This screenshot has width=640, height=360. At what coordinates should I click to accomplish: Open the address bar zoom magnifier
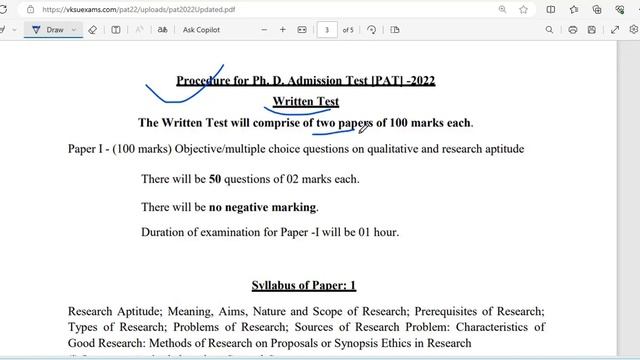click(502, 9)
